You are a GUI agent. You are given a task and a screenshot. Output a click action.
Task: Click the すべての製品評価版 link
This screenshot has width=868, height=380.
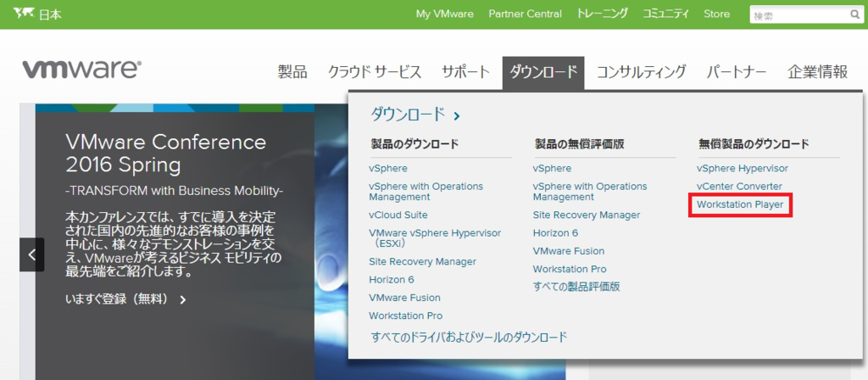576,287
